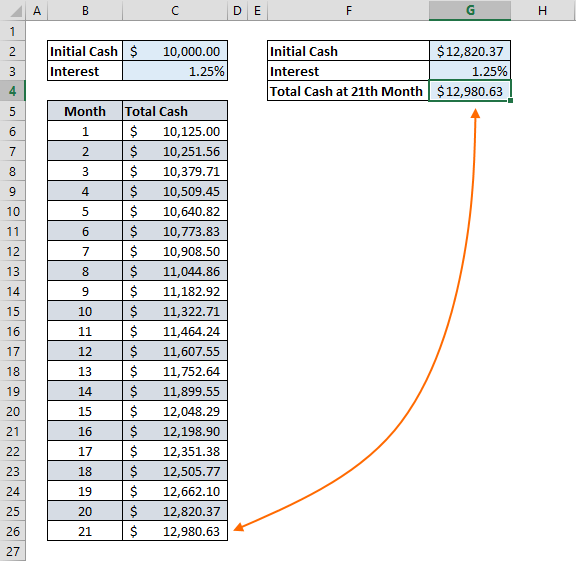Select the cell with value 12,048.29
The height and width of the screenshot is (561, 576).
click(x=175, y=411)
